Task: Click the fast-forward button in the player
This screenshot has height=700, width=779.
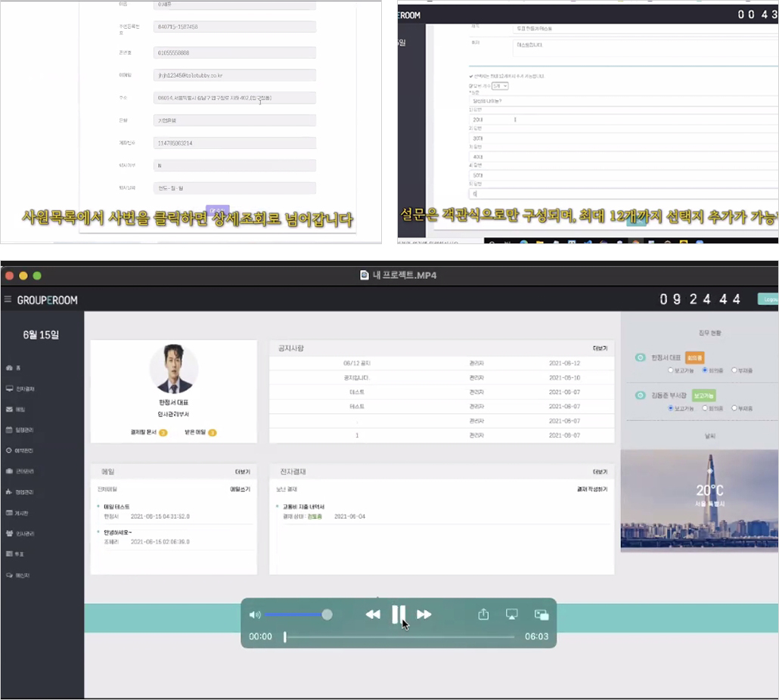Action: 424,615
